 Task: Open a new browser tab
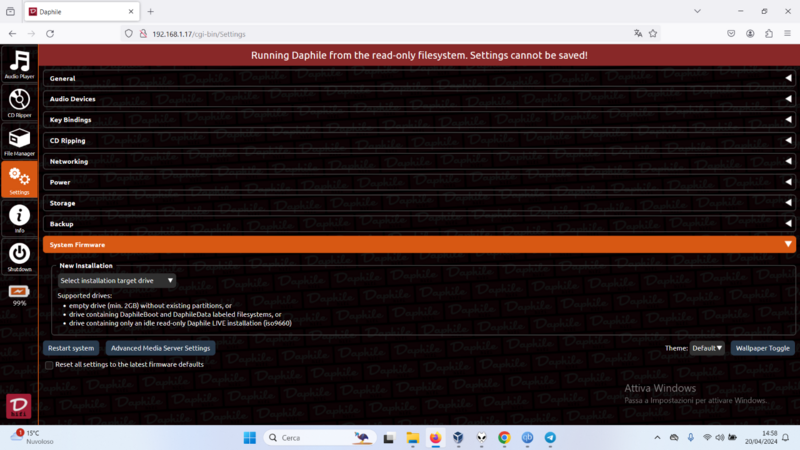coord(151,11)
